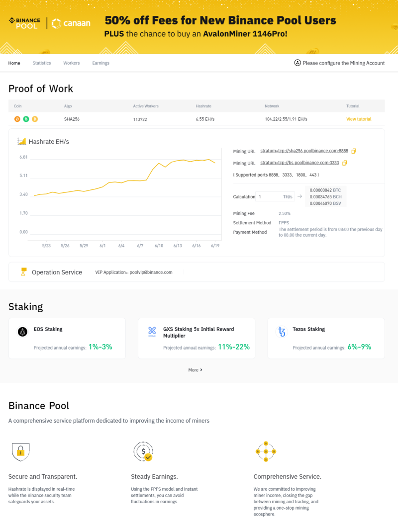Click the Mining Account configuration icon
Viewport: 398px width, 532px height.
click(298, 63)
